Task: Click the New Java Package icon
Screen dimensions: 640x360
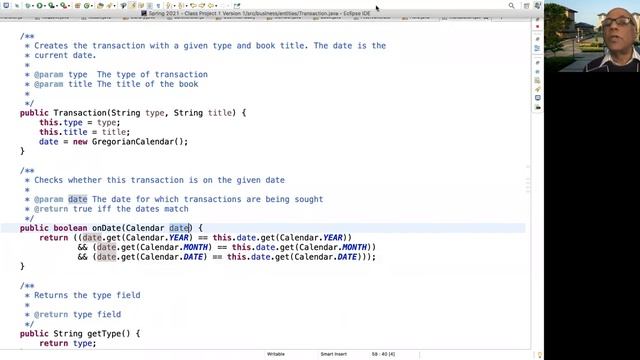Action: 78,6
